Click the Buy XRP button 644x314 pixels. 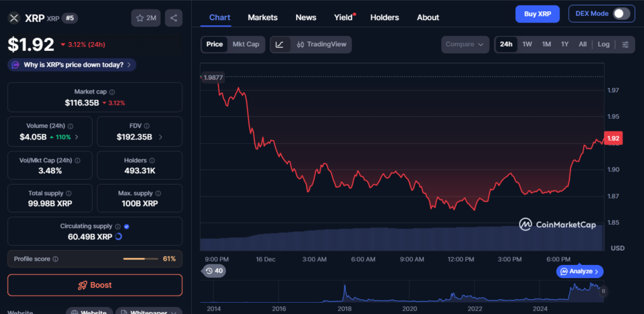(537, 14)
